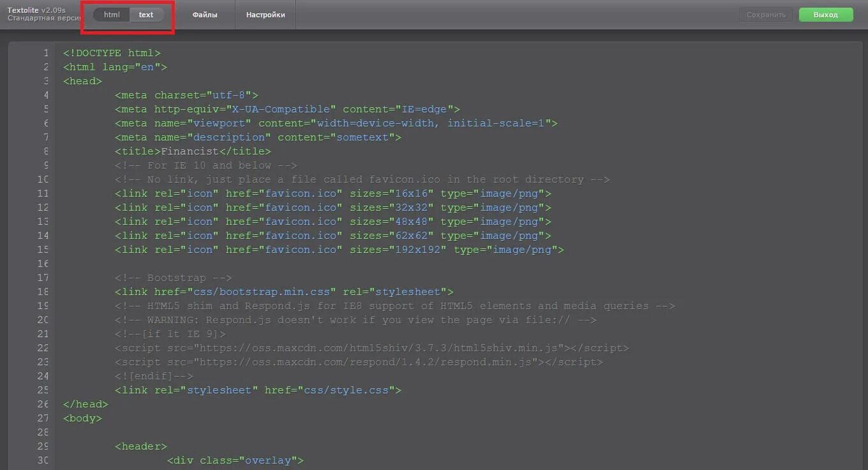Click the X-UA-Compatible meta line
The height and width of the screenshot is (470, 868).
[287, 109]
